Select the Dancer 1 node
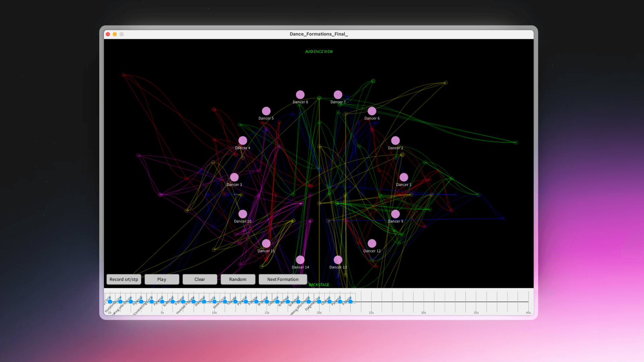644x362 pixels. tap(404, 177)
